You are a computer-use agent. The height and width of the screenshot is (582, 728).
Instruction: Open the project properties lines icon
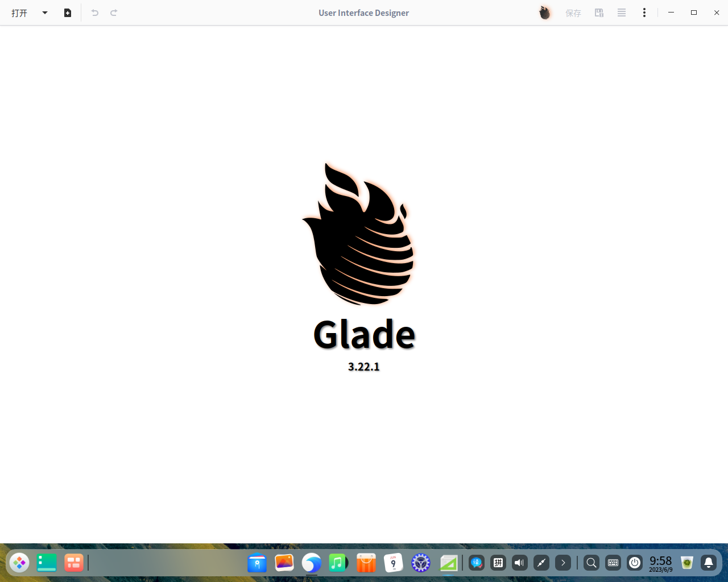tap(622, 13)
